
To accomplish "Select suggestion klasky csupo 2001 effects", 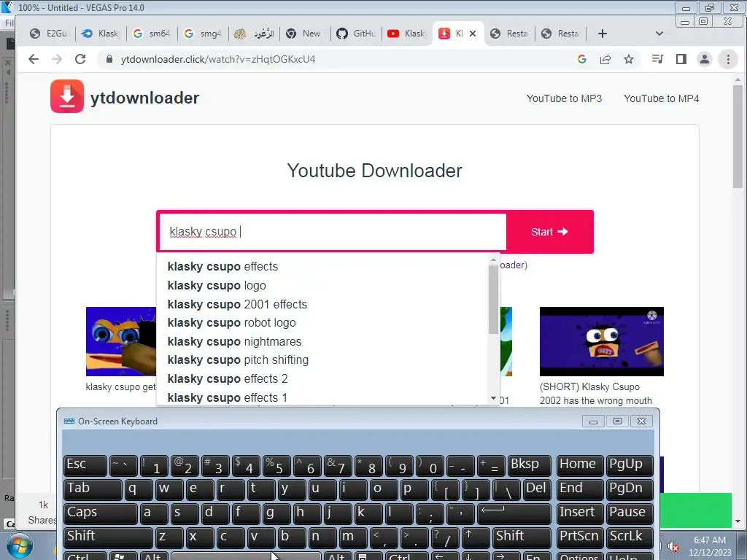I will point(322,304).
